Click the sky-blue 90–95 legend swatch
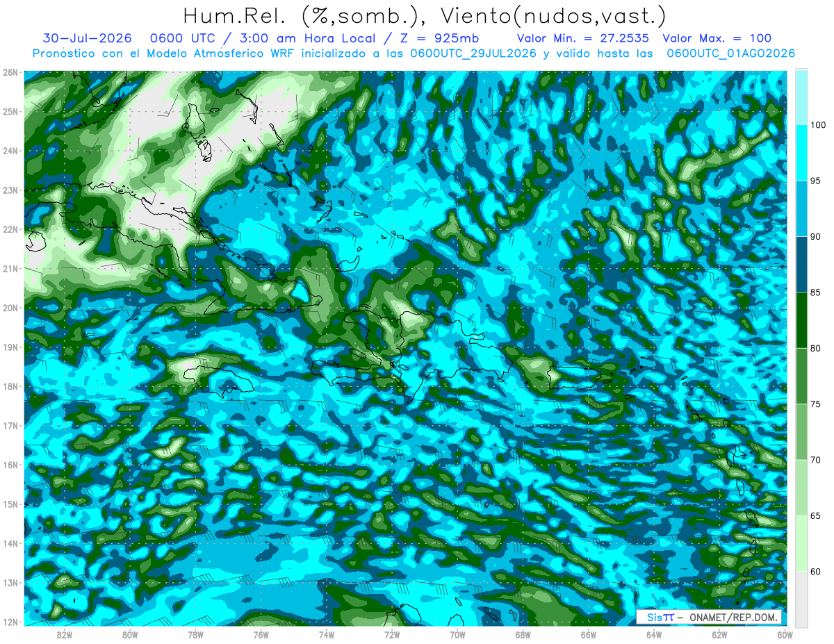Screen dimensions: 834x644 (x=801, y=208)
